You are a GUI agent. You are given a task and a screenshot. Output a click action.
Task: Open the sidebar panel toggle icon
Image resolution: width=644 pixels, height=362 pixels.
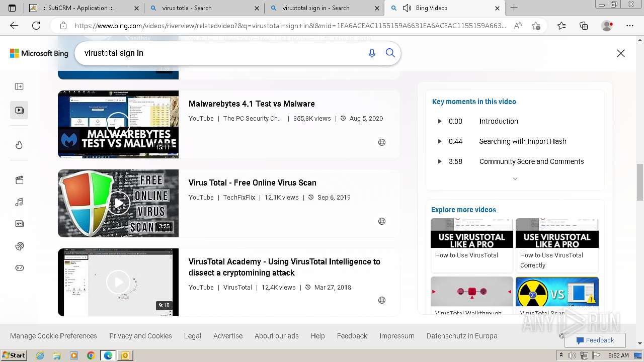tap(19, 86)
